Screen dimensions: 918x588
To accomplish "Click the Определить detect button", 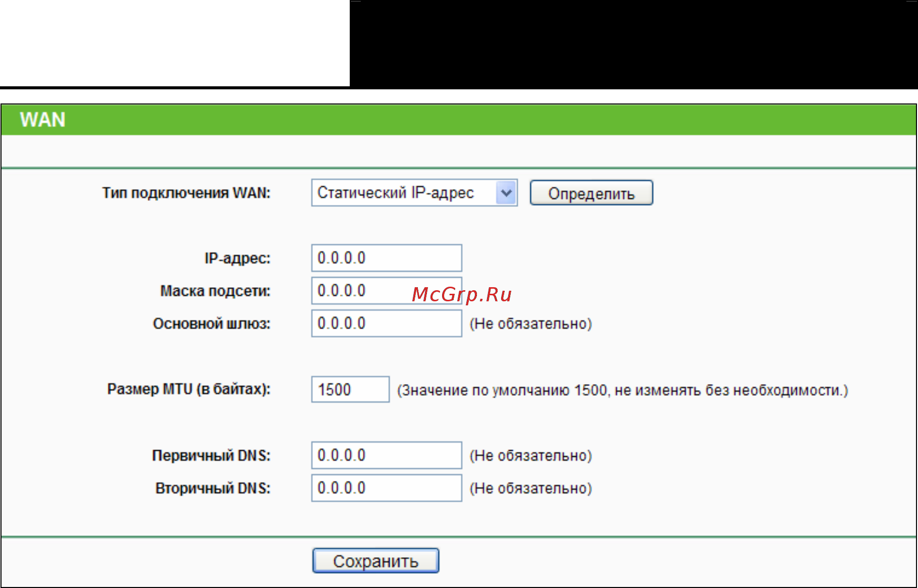I will [591, 193].
